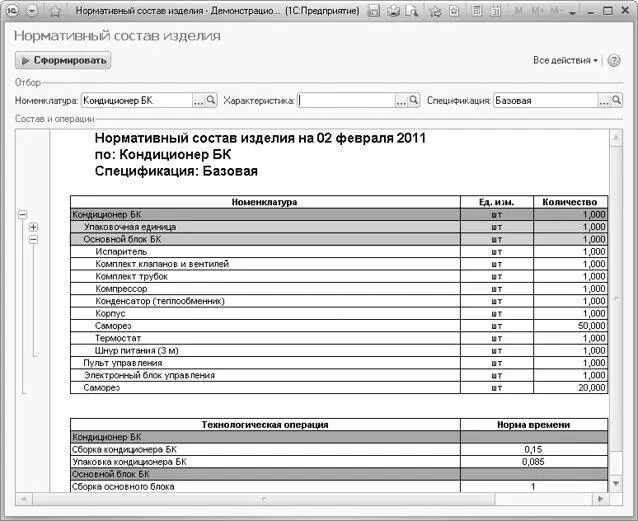
Task: Click the M- memory subtract button
Action: coord(557,11)
